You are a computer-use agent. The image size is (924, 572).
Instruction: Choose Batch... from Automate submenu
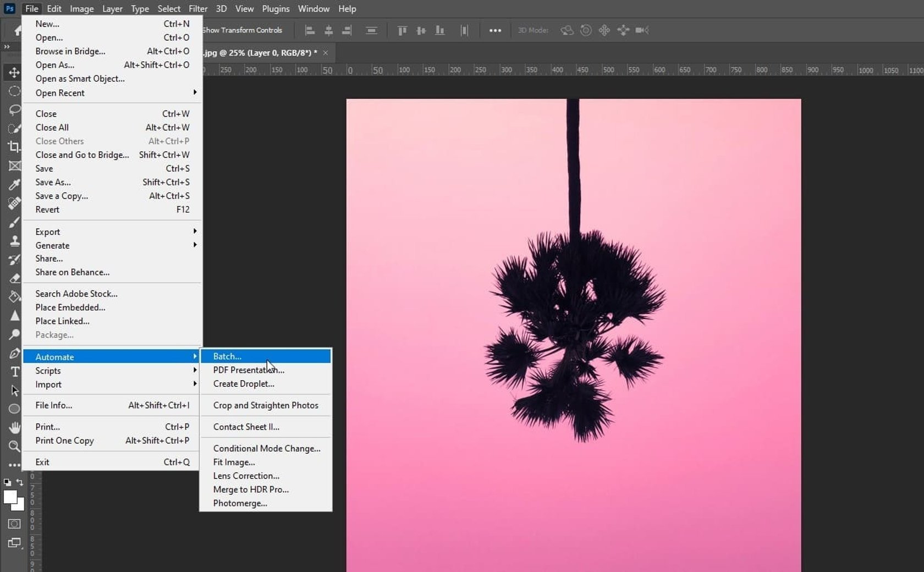[x=266, y=356]
